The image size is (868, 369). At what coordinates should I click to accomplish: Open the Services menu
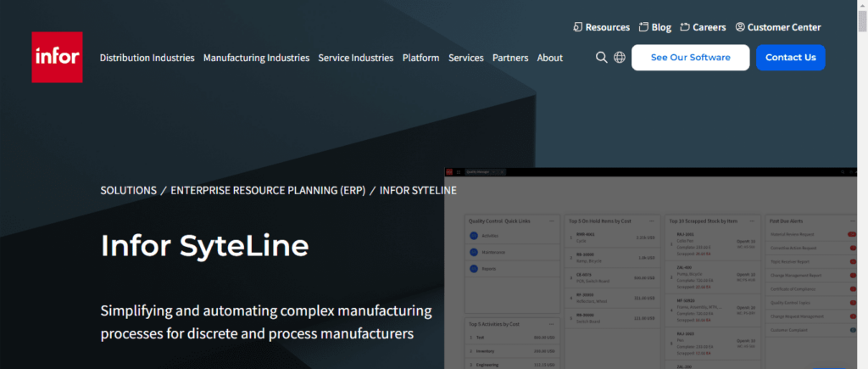(466, 58)
